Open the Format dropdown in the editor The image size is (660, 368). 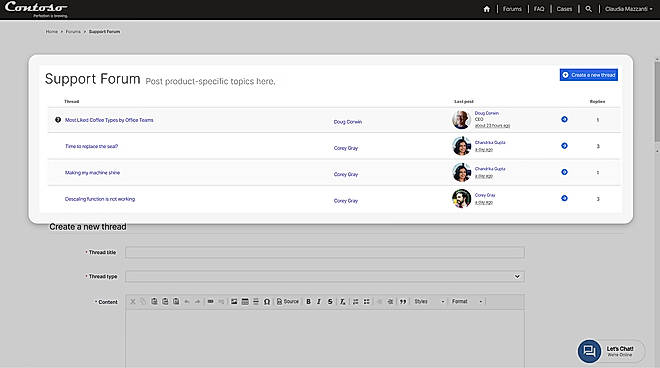467,301
